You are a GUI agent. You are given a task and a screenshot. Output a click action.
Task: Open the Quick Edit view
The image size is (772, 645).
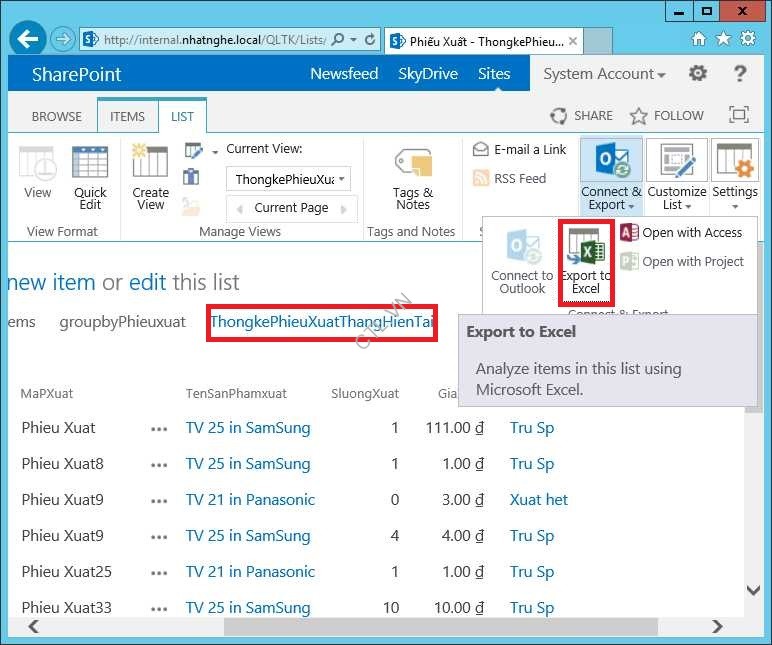(90, 165)
